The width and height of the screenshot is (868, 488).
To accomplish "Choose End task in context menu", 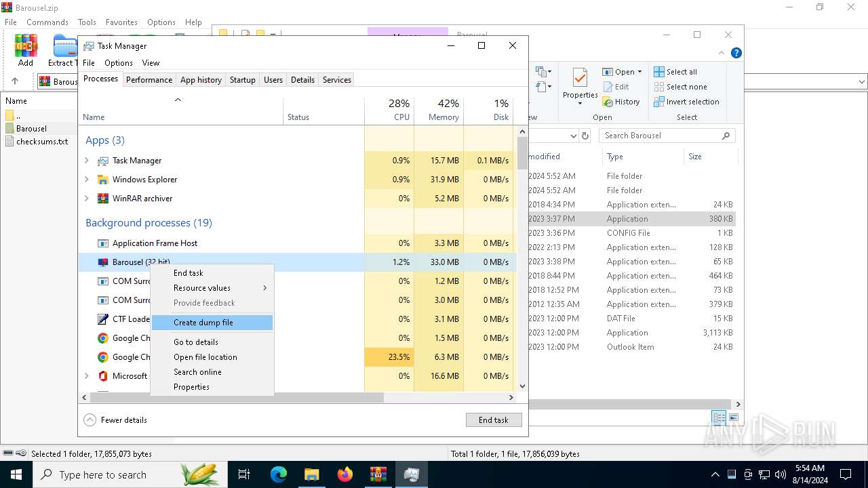I will click(x=212, y=273).
